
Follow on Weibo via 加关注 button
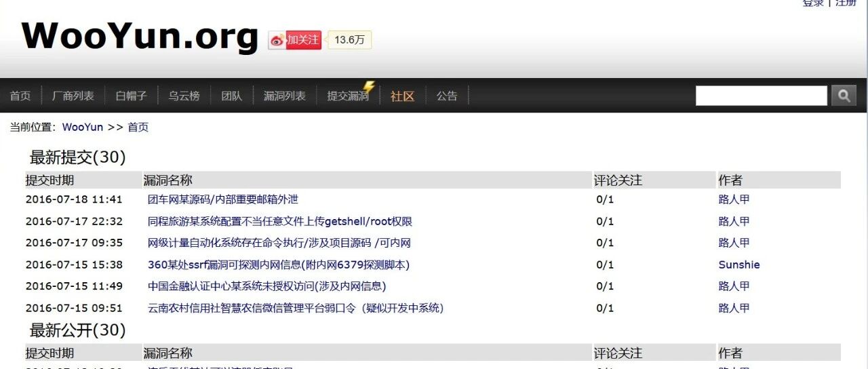tap(302, 40)
